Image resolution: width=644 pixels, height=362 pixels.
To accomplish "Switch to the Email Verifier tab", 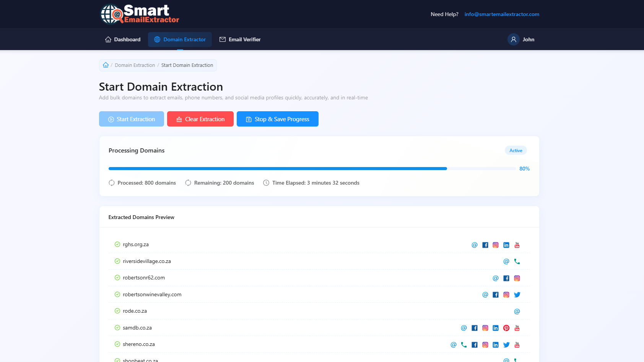I will 240,39.
